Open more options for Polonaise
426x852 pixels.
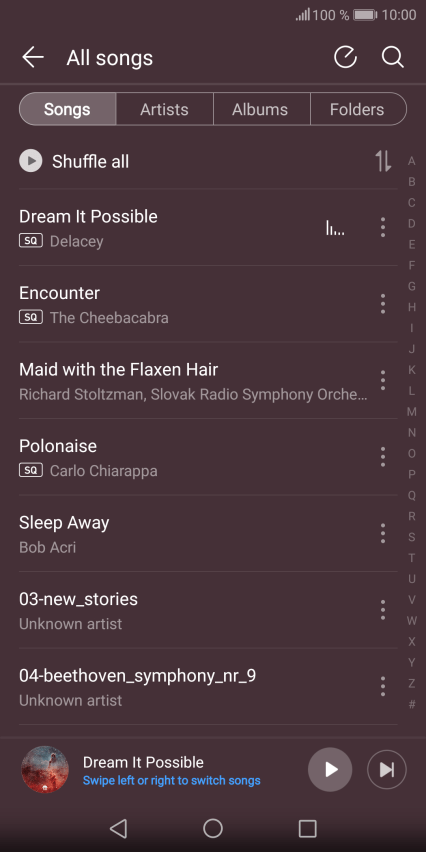coord(383,457)
